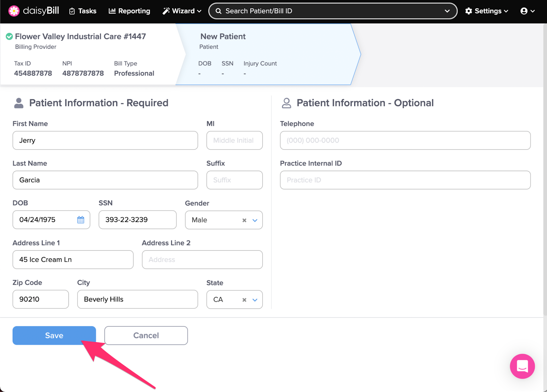Open the pink chat support bubble
547x392 pixels.
(522, 366)
